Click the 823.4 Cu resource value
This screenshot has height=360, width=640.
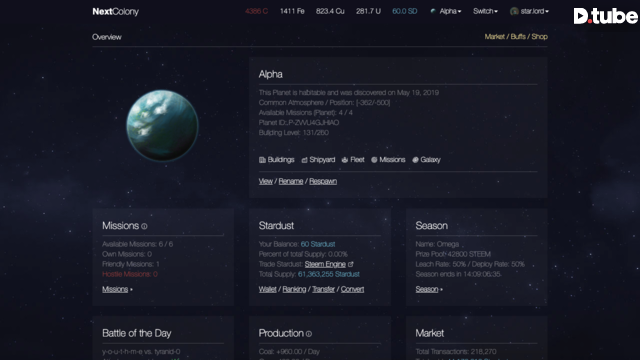tap(330, 11)
